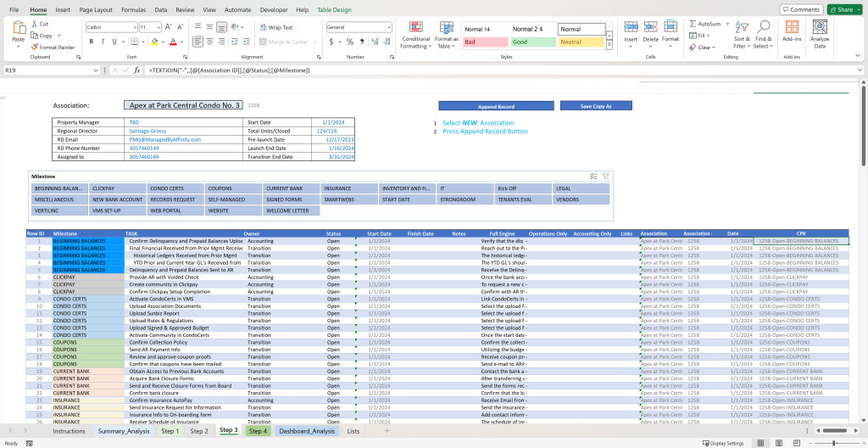Open the File menu

point(14,10)
